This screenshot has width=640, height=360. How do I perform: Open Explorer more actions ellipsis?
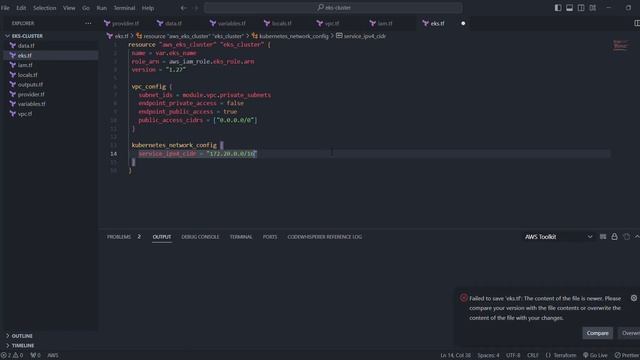pos(88,23)
